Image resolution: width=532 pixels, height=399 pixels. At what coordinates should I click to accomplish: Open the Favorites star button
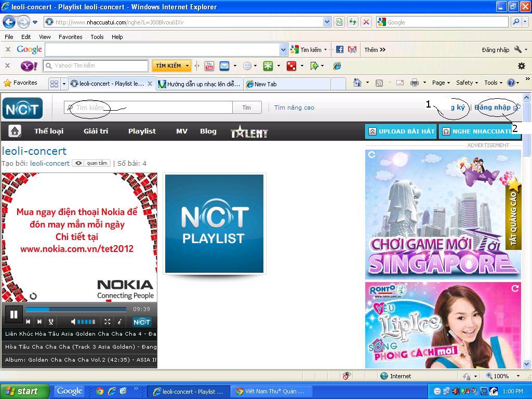tap(20, 83)
